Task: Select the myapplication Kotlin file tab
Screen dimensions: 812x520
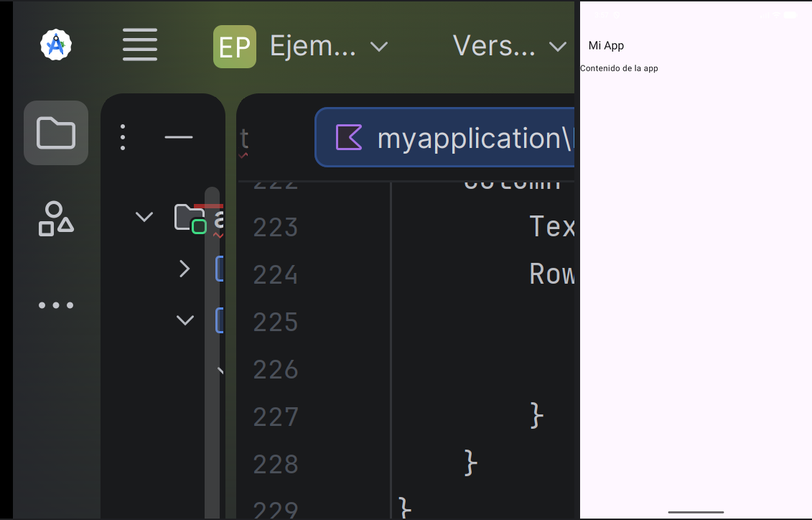Action: point(444,137)
